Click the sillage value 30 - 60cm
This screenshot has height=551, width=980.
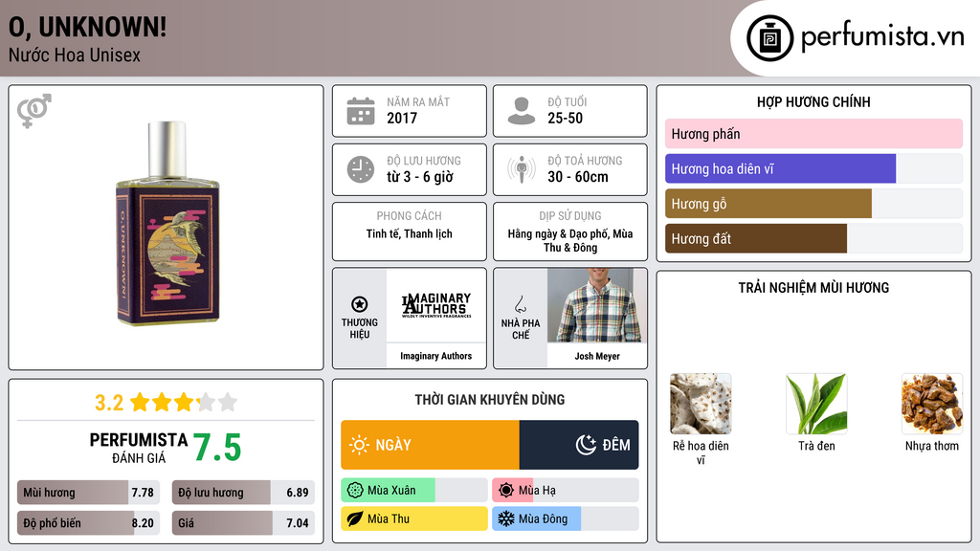(577, 177)
